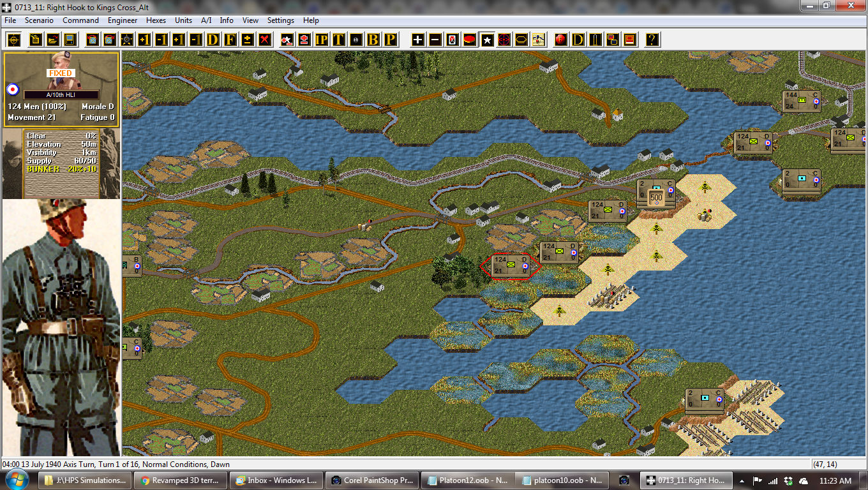Click the plus-over-minus toolbar icon
The height and width of the screenshot is (490, 868).
point(247,40)
